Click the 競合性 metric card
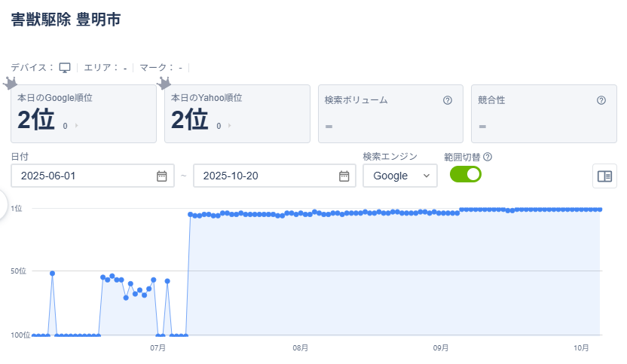The height and width of the screenshot is (364, 627). point(543,114)
